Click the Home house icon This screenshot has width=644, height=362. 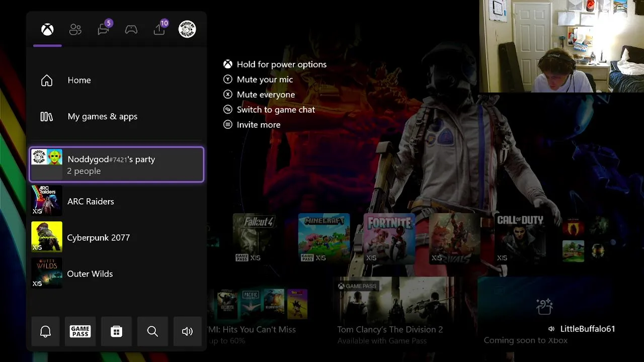pyautogui.click(x=47, y=80)
